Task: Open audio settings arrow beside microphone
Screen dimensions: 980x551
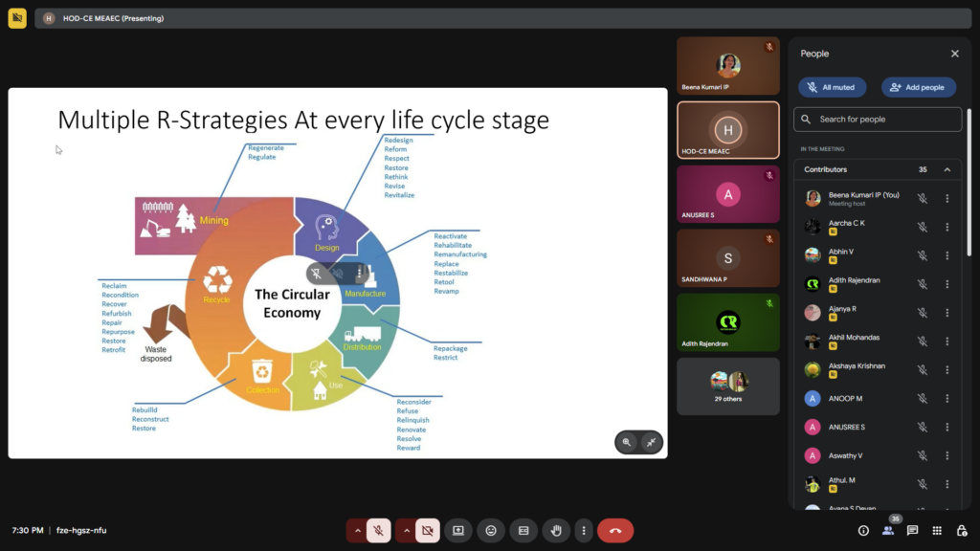Action: tap(358, 530)
